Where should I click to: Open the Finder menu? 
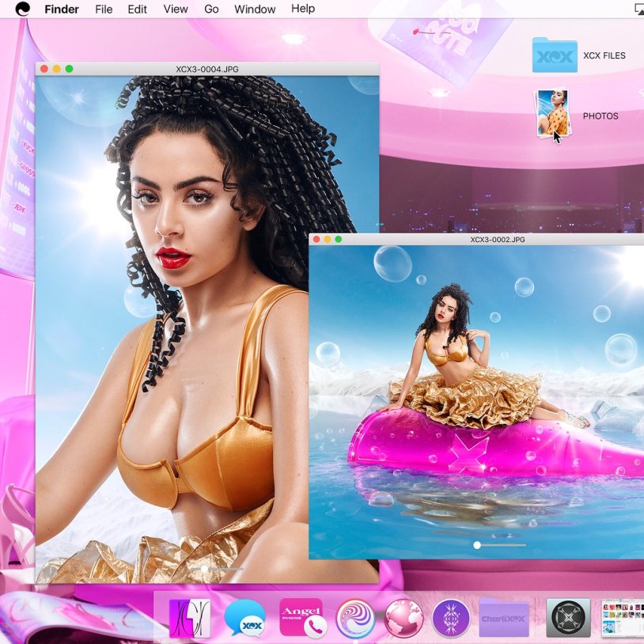pos(62,9)
